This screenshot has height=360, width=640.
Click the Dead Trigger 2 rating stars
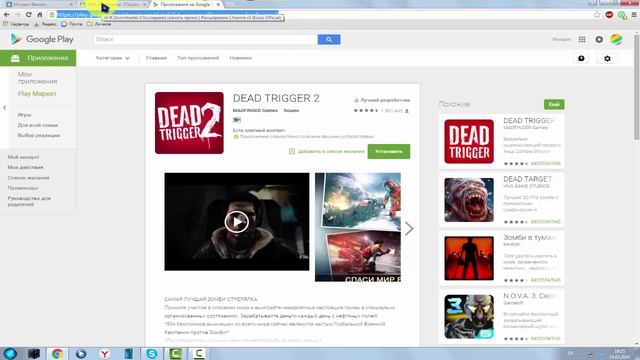tap(366, 111)
